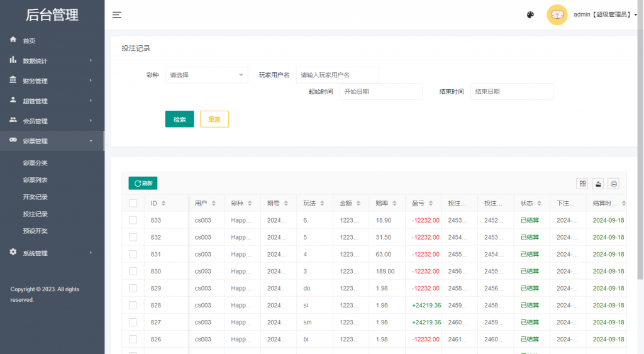Open the theme palette icon
The width and height of the screenshot is (644, 354).
tap(530, 15)
